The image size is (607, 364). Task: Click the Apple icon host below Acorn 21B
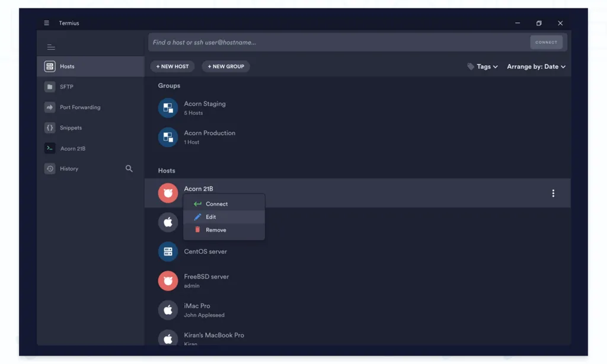pos(168,222)
